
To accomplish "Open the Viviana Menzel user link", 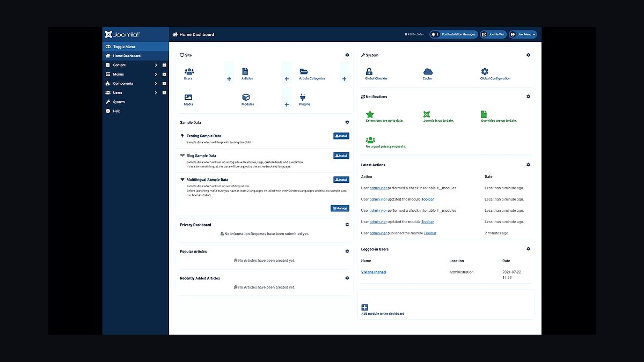I will (x=374, y=272).
